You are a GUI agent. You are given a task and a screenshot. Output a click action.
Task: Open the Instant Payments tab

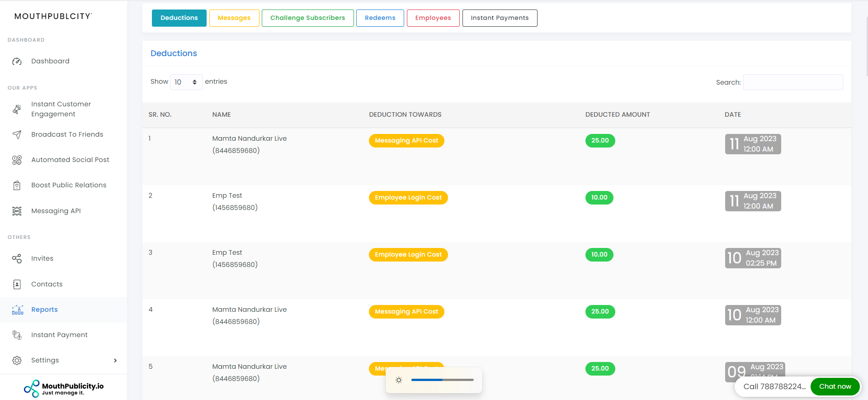coord(500,18)
